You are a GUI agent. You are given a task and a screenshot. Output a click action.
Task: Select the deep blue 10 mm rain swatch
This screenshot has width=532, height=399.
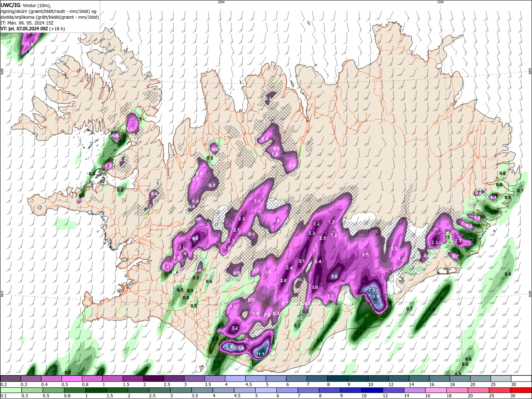pyautogui.click(x=372, y=390)
